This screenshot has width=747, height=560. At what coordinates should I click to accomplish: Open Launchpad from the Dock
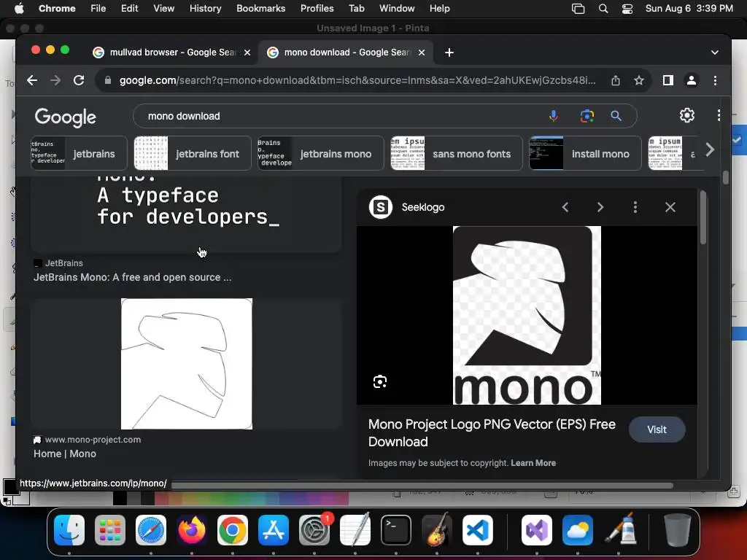(x=110, y=529)
